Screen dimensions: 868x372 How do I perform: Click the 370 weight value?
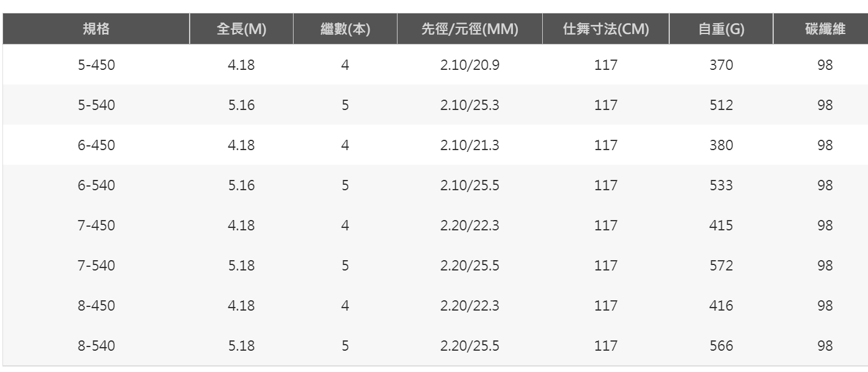721,64
